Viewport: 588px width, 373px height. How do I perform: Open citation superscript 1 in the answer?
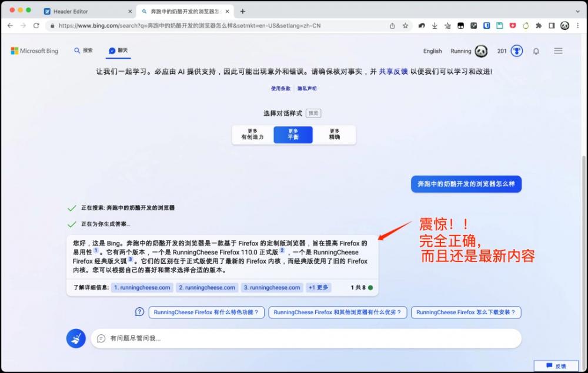(x=96, y=251)
